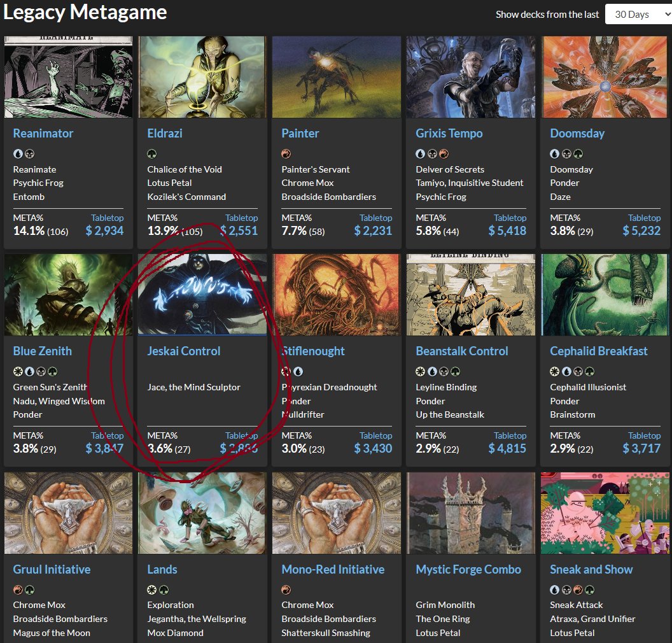
Task: Click the blue mana symbol under Reanimator
Action: pos(18,153)
